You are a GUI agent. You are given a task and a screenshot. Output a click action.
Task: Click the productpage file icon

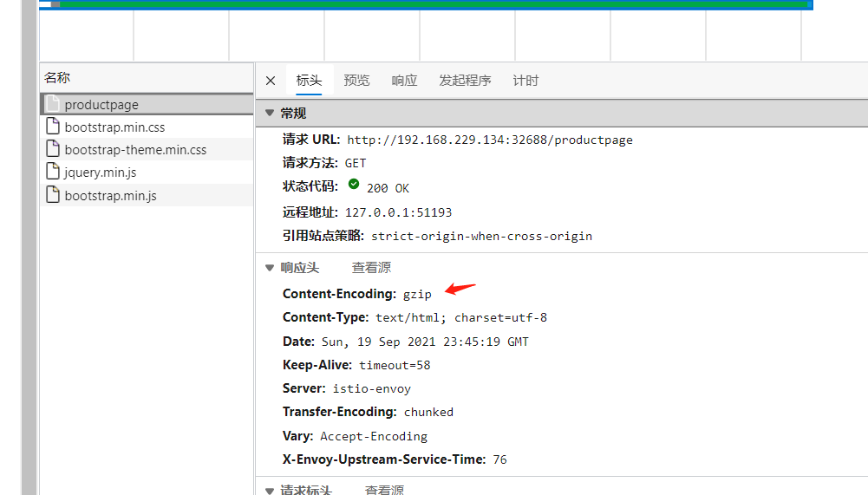pyautogui.click(x=53, y=103)
